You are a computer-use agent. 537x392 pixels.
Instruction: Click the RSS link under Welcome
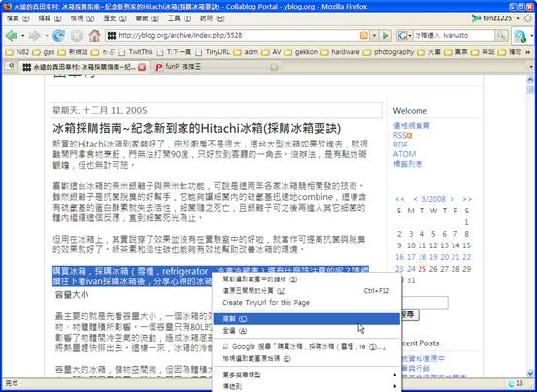coord(399,135)
